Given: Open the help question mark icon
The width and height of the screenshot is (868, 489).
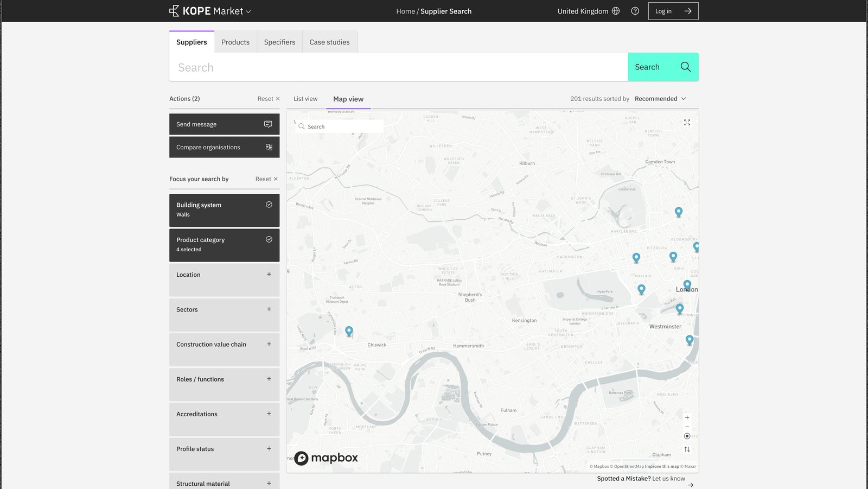Looking at the screenshot, I should (x=635, y=11).
